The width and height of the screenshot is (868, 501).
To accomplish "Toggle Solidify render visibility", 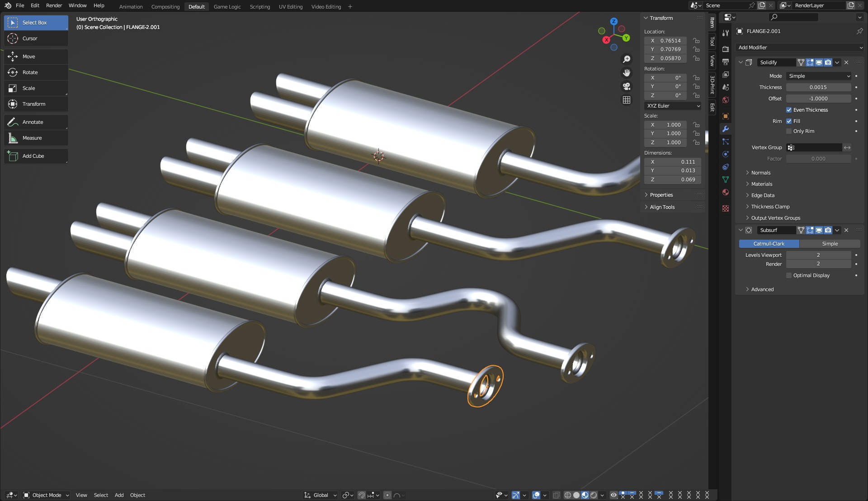I will click(x=828, y=62).
